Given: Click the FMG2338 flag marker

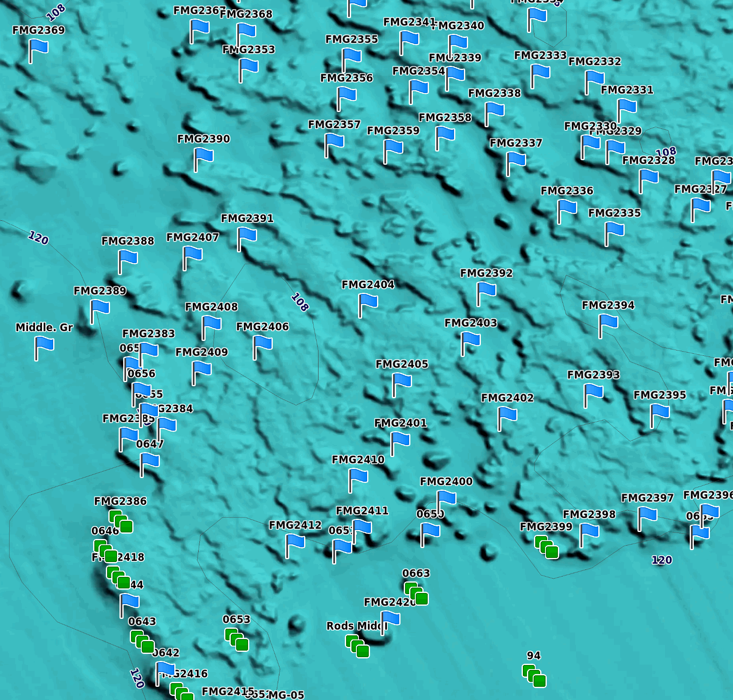Looking at the screenshot, I should click(x=494, y=114).
